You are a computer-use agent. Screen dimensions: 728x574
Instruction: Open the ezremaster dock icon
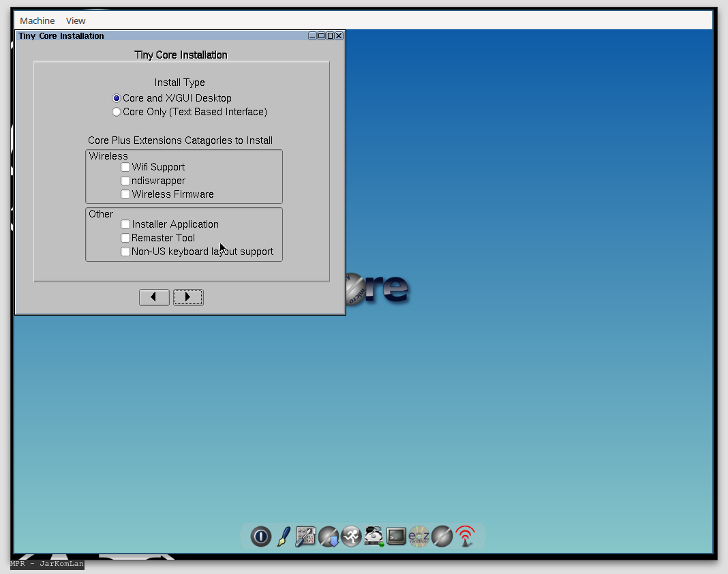pyautogui.click(x=419, y=537)
